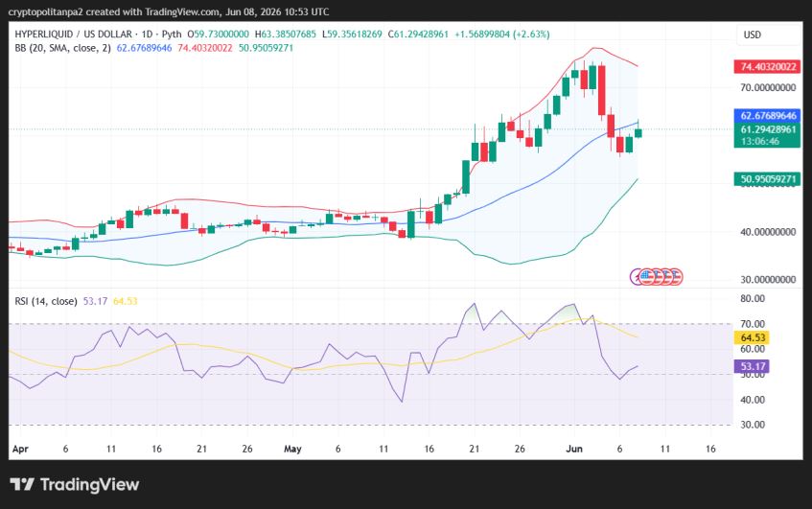Click the 40.00000000 price axis label
This screenshot has height=509, width=812.
[768, 232]
